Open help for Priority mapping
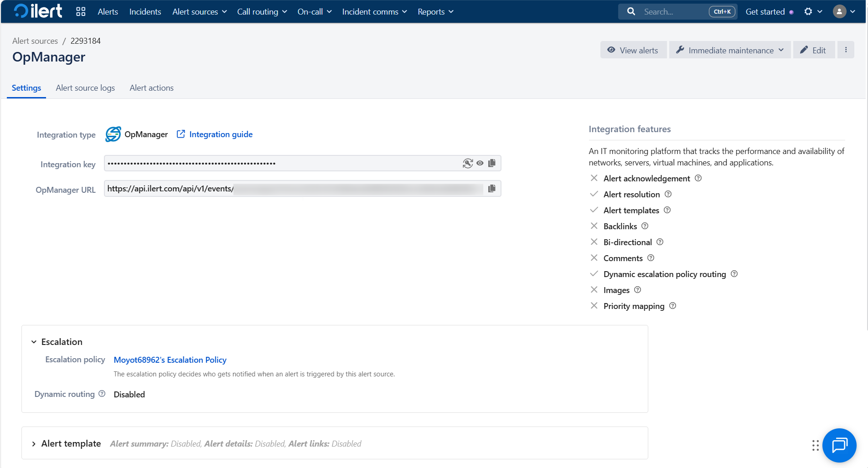The width and height of the screenshot is (868, 468). 672,306
